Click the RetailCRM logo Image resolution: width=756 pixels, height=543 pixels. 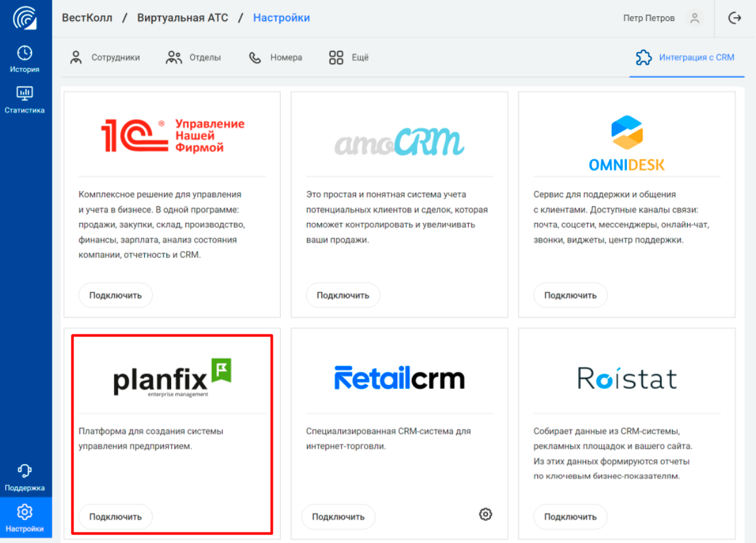pos(399,378)
